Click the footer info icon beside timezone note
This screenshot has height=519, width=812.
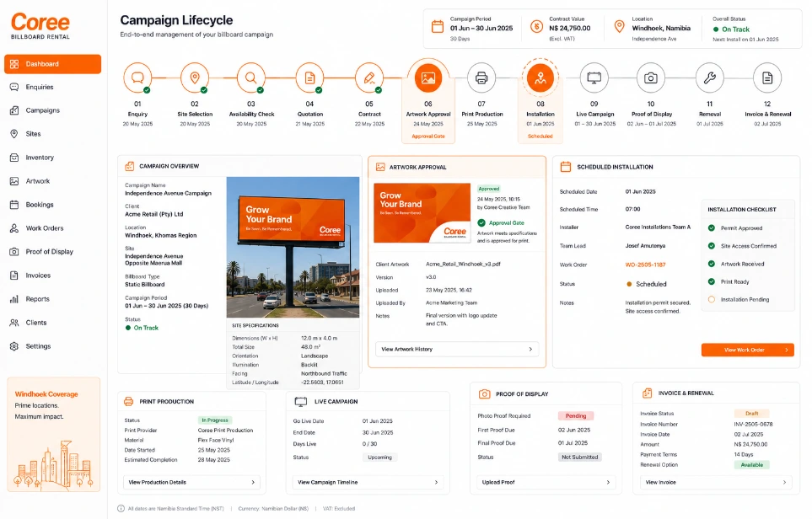click(x=121, y=509)
